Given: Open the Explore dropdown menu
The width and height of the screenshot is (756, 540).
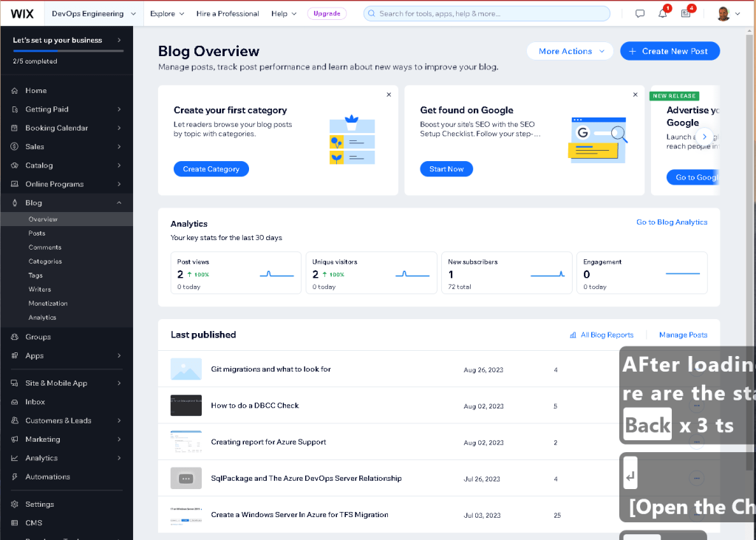Looking at the screenshot, I should point(167,13).
